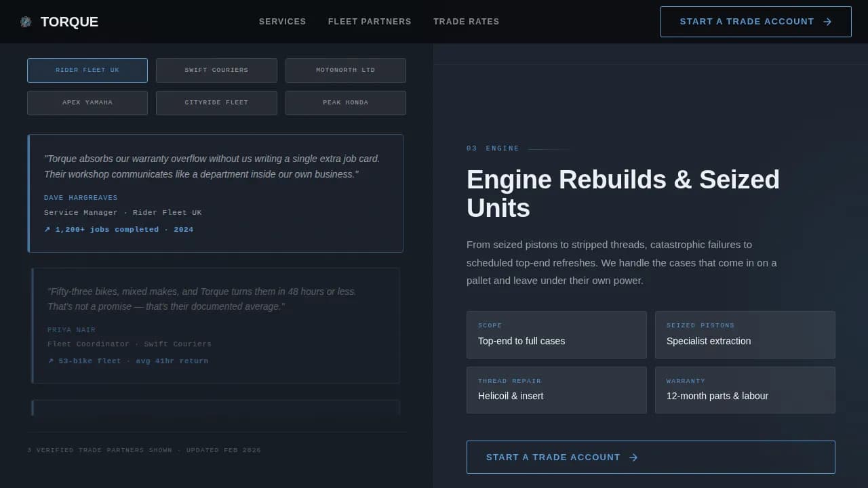Viewport: 868px width, 488px height.
Task: Activate the PEAK HONDA partner toggle
Action: (x=345, y=102)
